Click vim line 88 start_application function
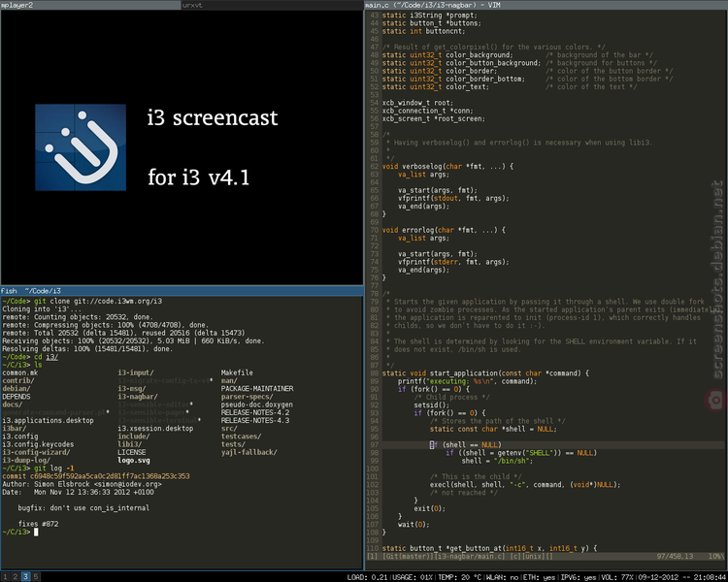Viewport: 728px width, 582px height. [485, 373]
